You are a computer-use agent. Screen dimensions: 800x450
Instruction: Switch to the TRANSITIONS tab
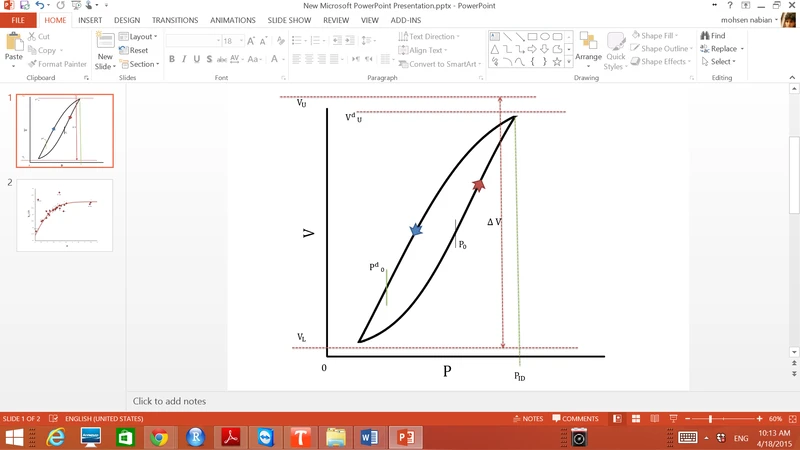point(177,19)
